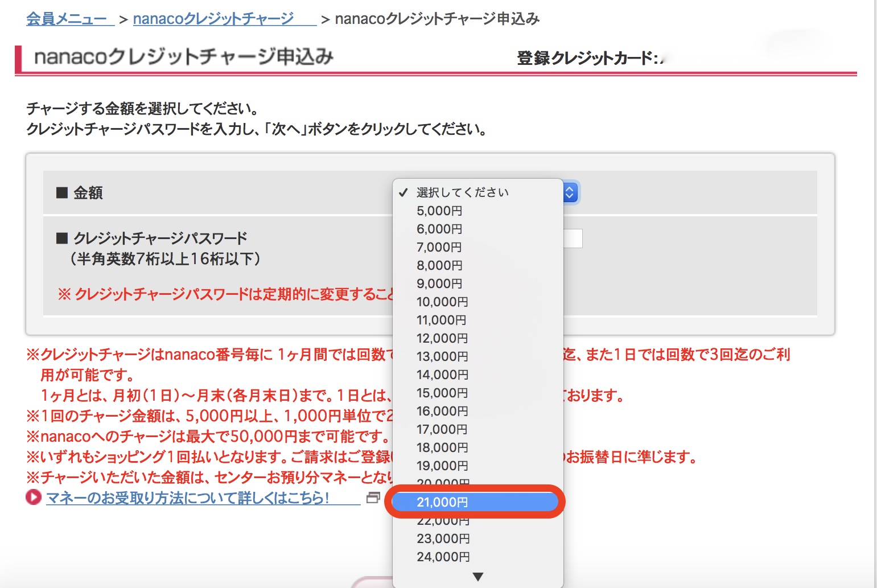
Task: Pick the 13,000円 entry
Action: (x=442, y=356)
